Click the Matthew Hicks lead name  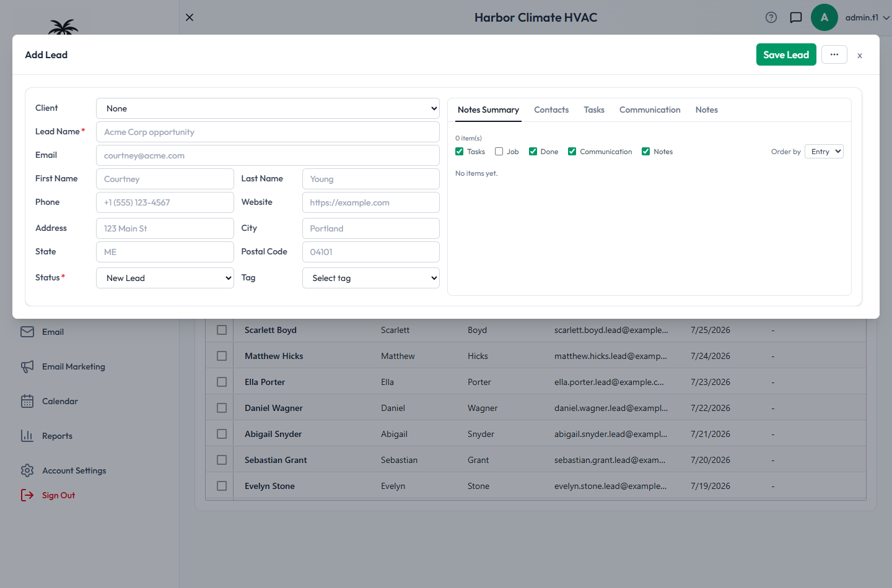[274, 356]
